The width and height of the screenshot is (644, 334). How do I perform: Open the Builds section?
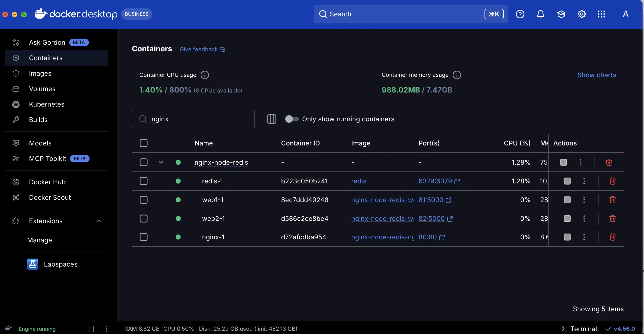click(38, 119)
